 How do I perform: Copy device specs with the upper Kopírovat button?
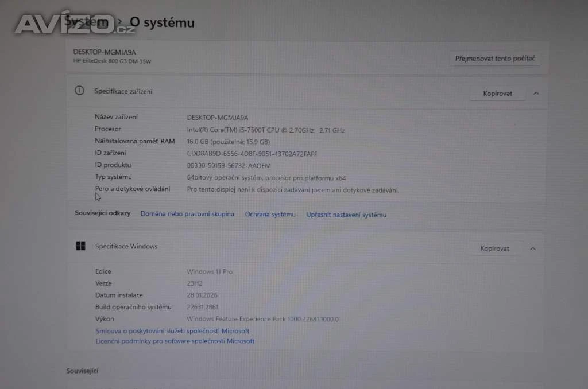point(497,94)
